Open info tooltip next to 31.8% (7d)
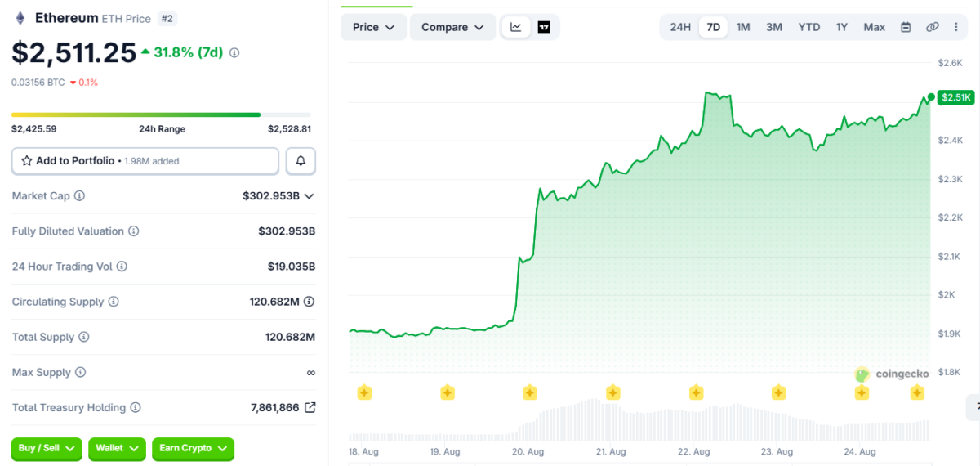 pyautogui.click(x=234, y=52)
